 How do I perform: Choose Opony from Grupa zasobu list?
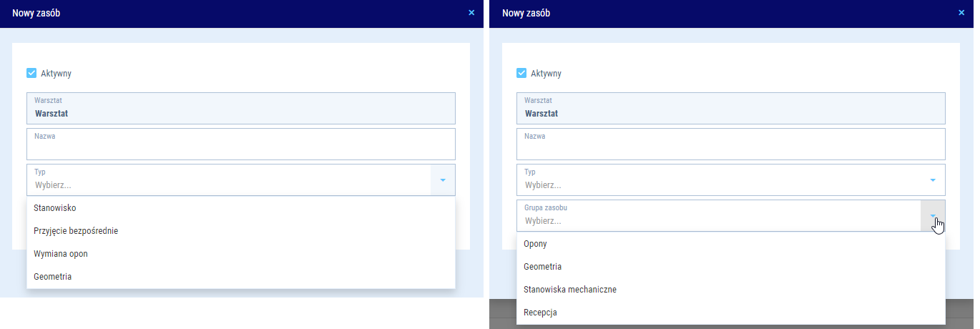535,244
